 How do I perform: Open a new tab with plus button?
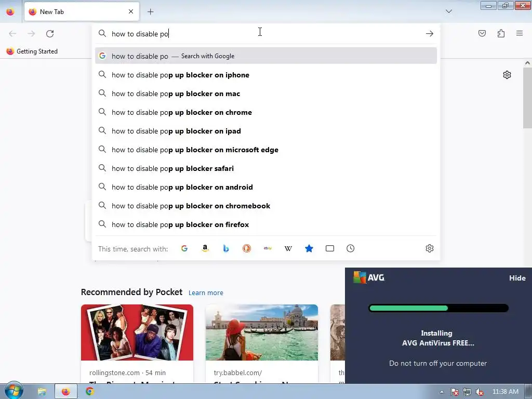(x=150, y=12)
